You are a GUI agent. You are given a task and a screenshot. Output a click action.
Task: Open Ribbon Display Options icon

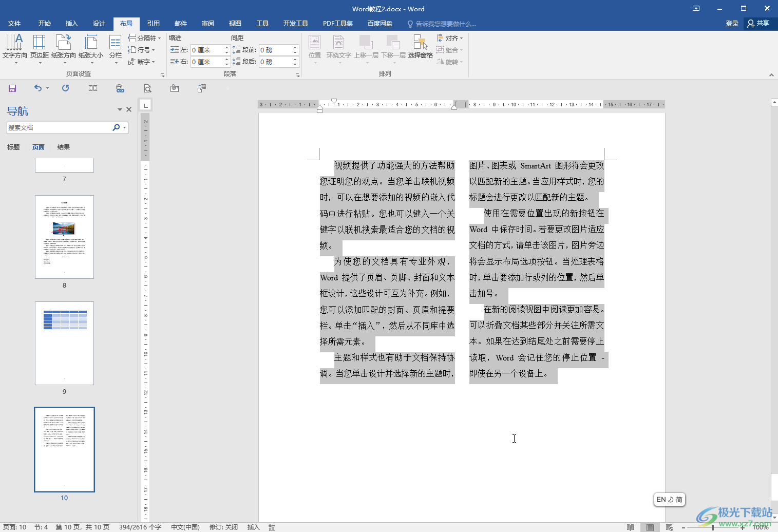(696, 9)
